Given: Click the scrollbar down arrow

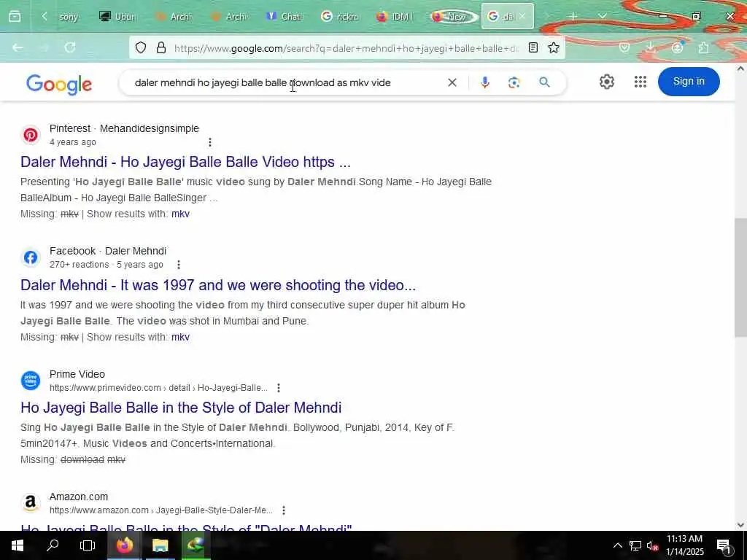Looking at the screenshot, I should 740,525.
